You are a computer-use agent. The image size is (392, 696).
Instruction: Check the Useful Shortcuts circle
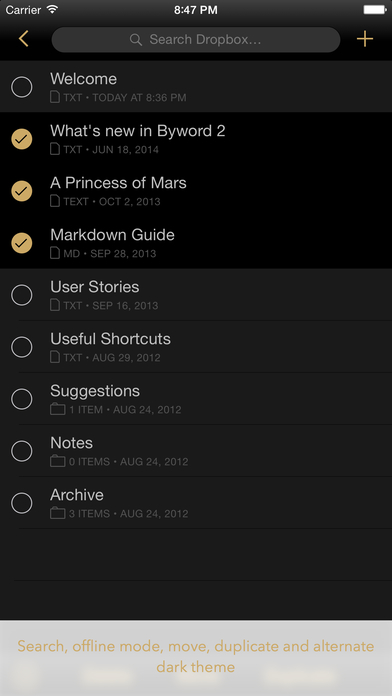[22, 347]
